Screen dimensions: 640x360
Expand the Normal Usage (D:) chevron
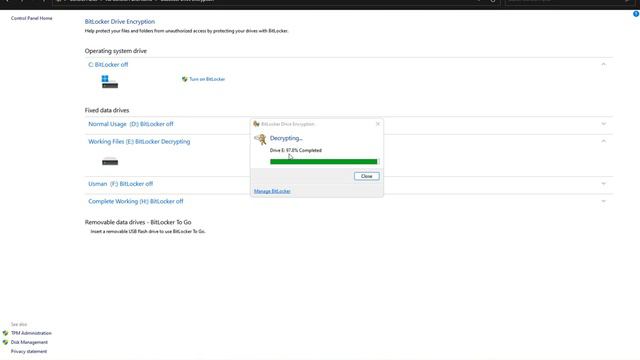pyautogui.click(x=603, y=124)
